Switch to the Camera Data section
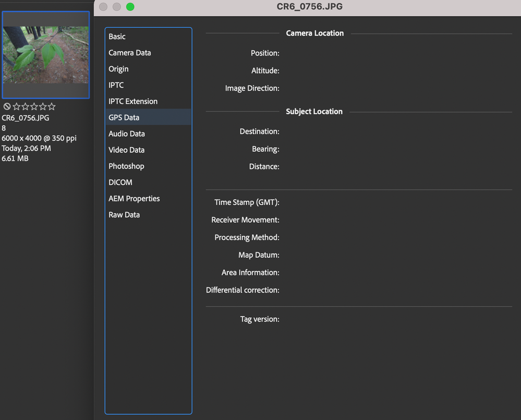Image resolution: width=521 pixels, height=420 pixels. (x=129, y=53)
